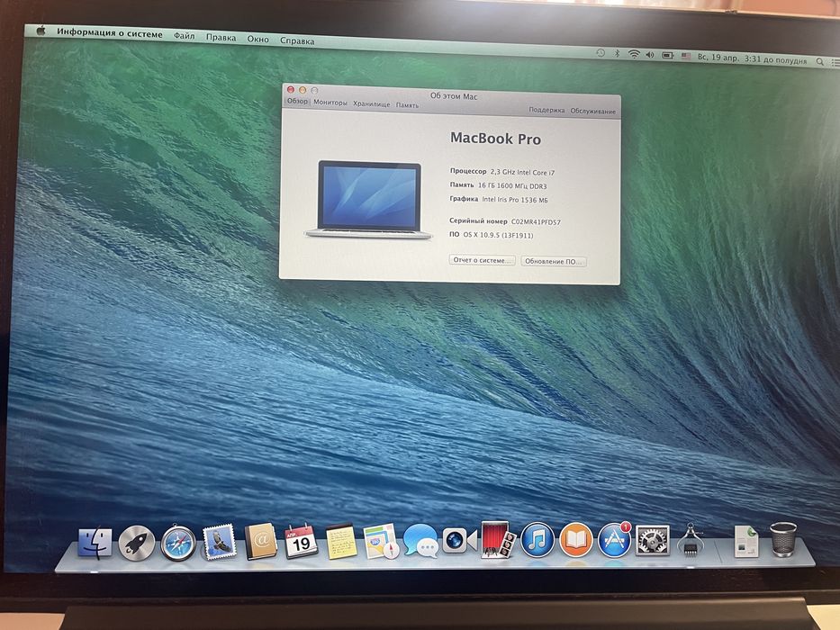Open System Preferences gear icon
Image resolution: width=840 pixels, height=630 pixels.
coord(653,540)
